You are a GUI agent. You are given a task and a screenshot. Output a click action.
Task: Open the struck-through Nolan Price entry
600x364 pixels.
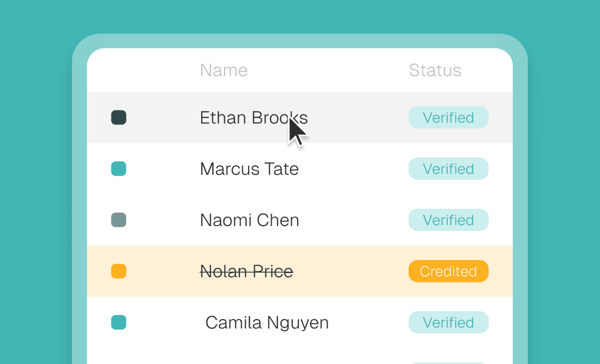[246, 271]
